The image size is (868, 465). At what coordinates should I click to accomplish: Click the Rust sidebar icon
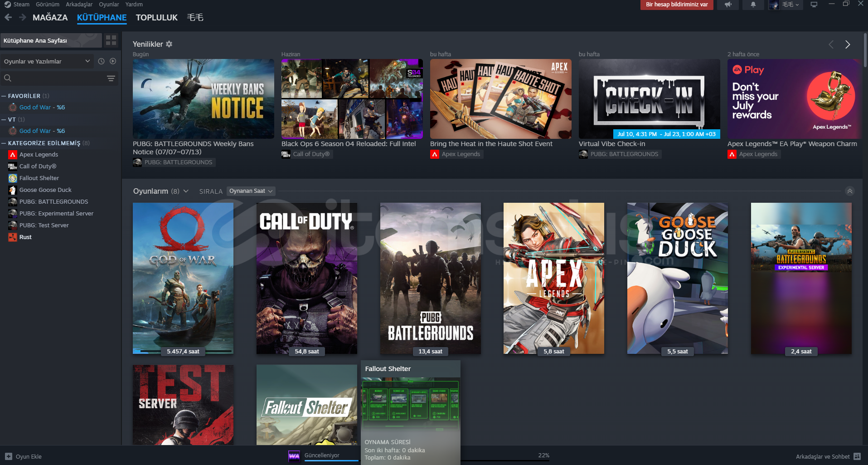click(x=13, y=237)
